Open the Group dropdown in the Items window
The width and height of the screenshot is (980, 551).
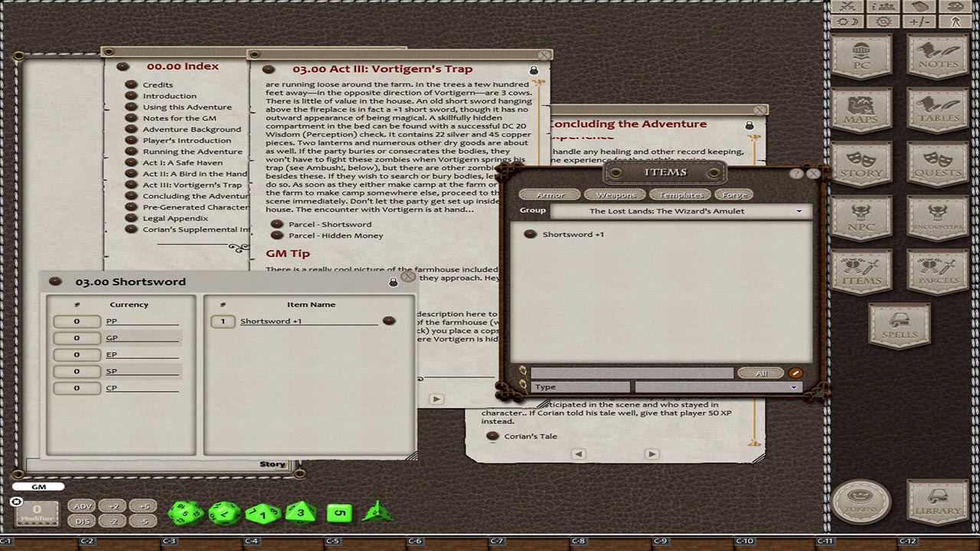[799, 210]
